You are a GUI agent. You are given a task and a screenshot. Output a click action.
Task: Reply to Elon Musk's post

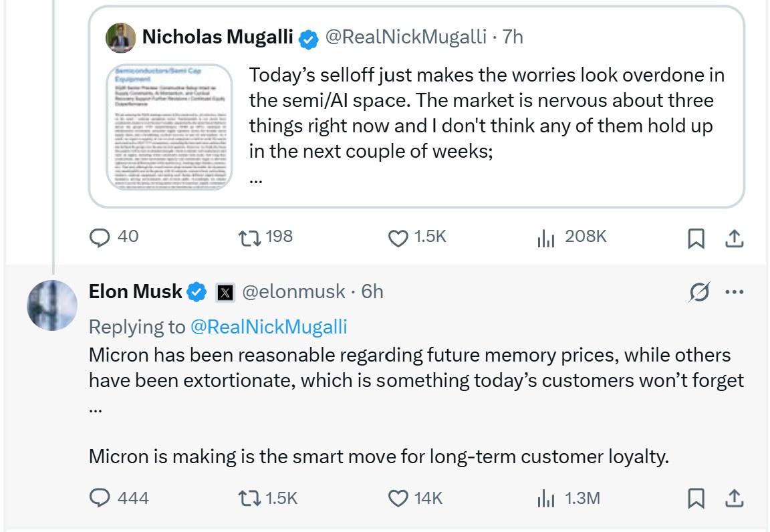click(x=100, y=498)
